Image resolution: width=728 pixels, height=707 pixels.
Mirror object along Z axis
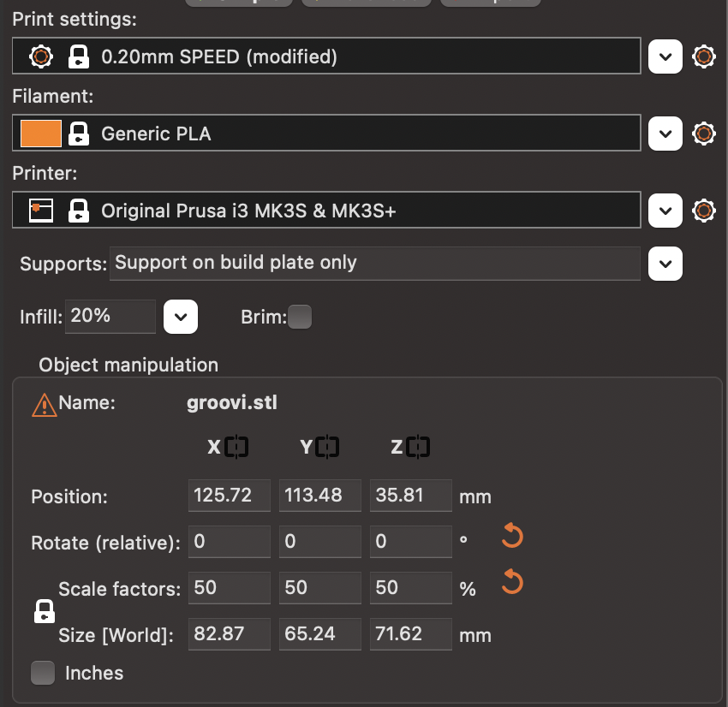[x=418, y=447]
